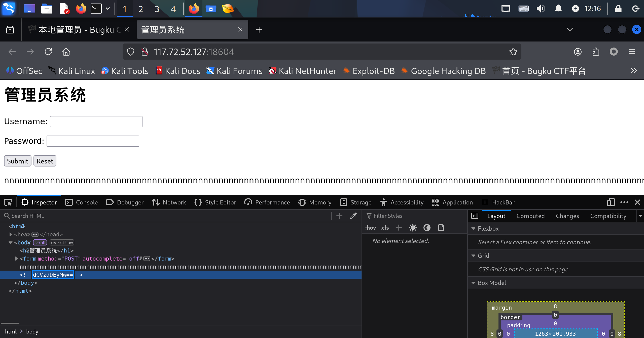644x338 pixels.
Task: Click the eyedropper color picker icon
Action: [x=353, y=216]
